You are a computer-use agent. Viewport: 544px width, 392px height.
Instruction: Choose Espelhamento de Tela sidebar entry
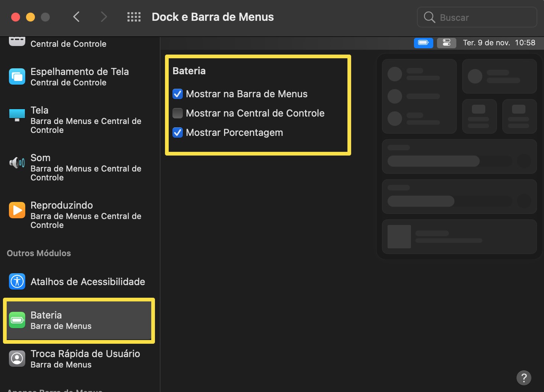(x=80, y=76)
